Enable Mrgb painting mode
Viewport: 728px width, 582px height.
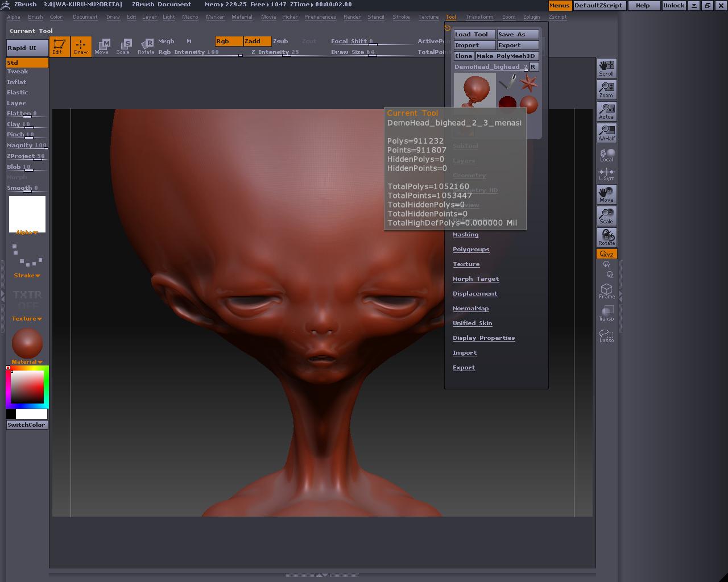coord(166,41)
